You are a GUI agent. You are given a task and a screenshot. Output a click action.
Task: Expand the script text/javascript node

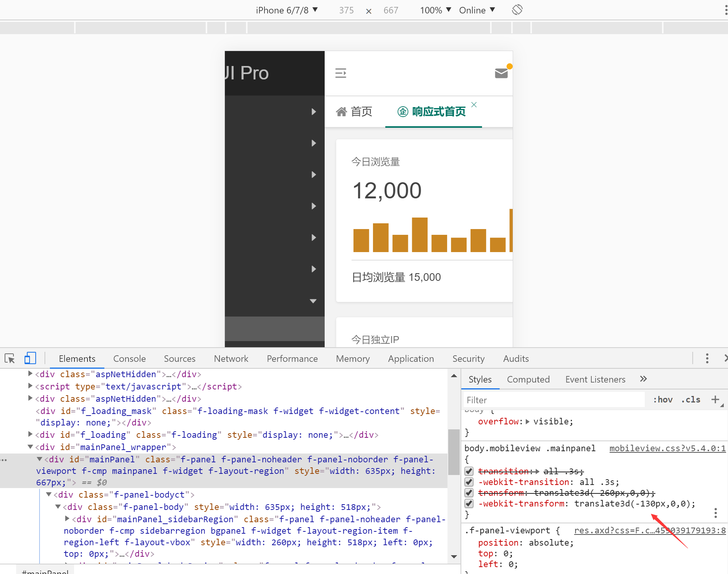coord(30,386)
